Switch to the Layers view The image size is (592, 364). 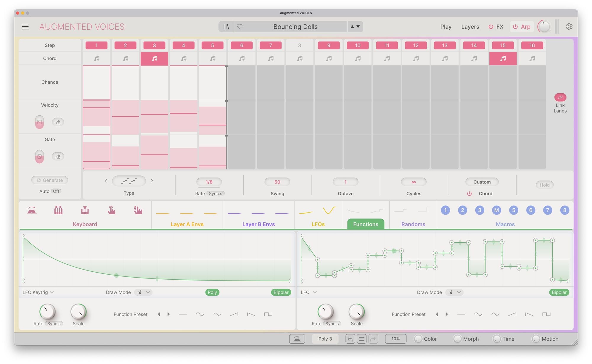point(470,27)
